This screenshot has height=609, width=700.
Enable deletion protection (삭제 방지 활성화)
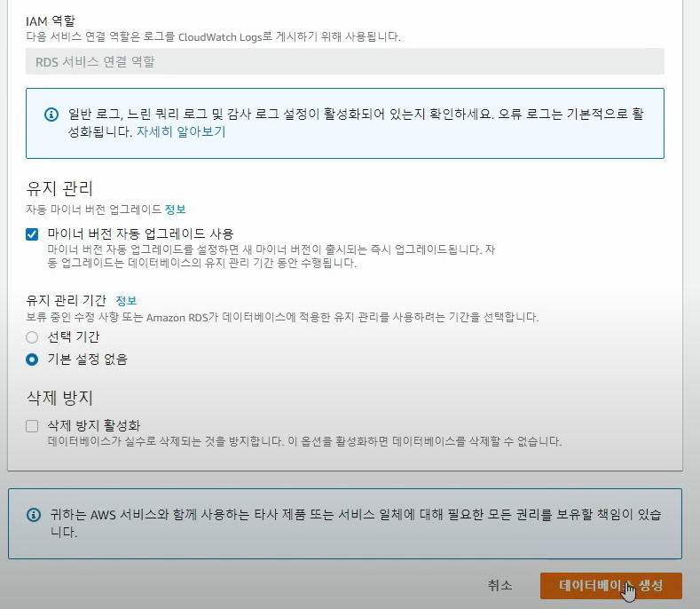[x=32, y=426]
